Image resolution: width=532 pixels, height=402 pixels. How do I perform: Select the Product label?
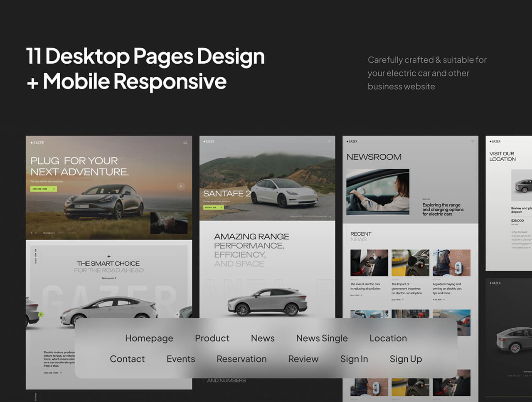pos(212,338)
